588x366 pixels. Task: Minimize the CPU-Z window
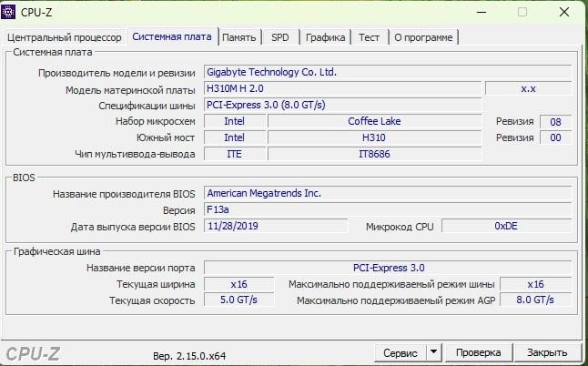482,12
